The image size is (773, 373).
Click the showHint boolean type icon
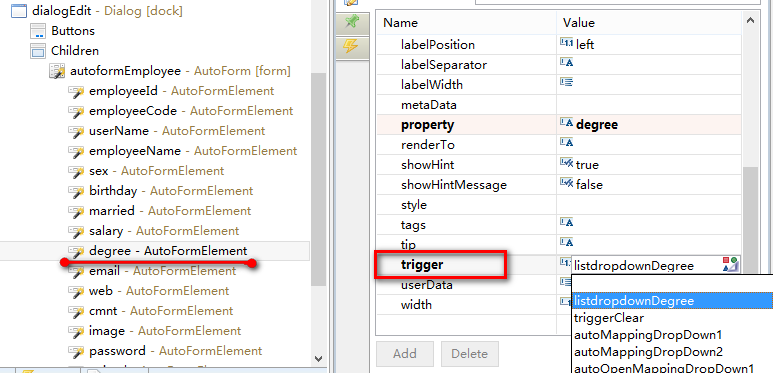click(x=566, y=163)
